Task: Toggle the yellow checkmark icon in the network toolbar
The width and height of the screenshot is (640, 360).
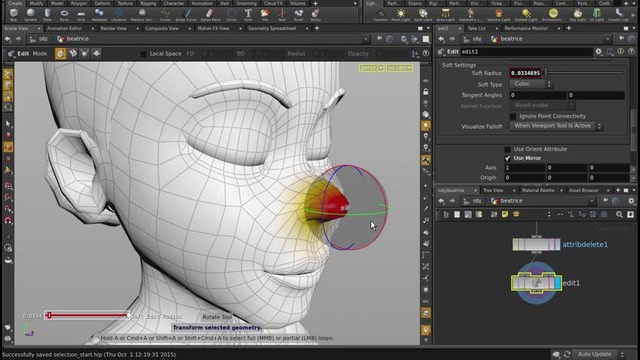Action: click(505, 214)
